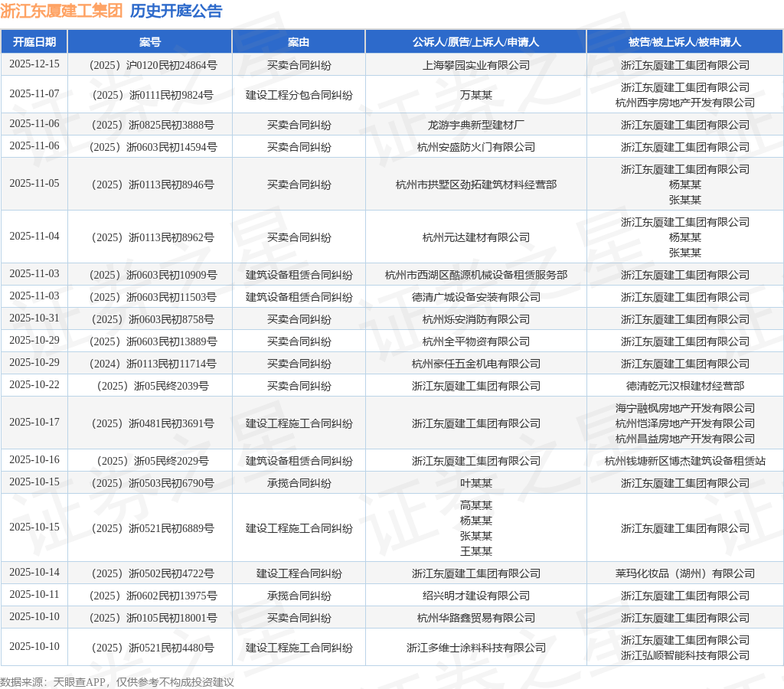784x689 pixels.
Task: Select plaintiff 上海攀园实业有限公司
Action: [x=476, y=65]
